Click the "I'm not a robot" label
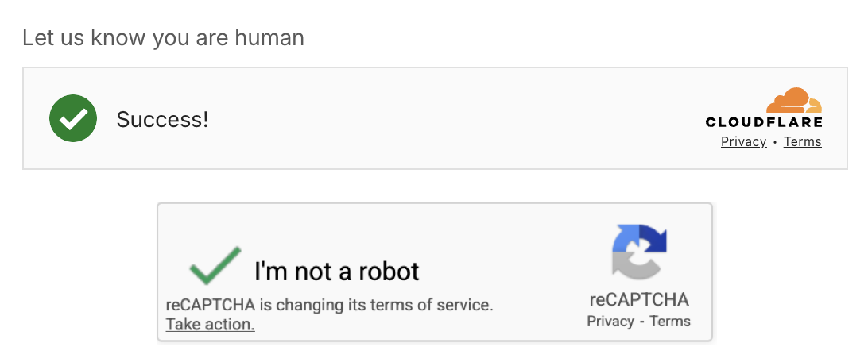Viewport: 868px width, 362px height. tap(336, 271)
